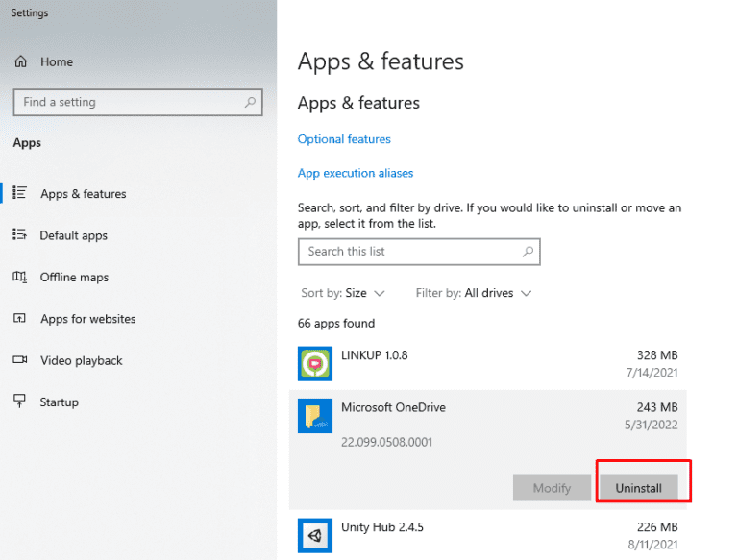Click the Modify button
The width and height of the screenshot is (738, 560).
pos(552,488)
